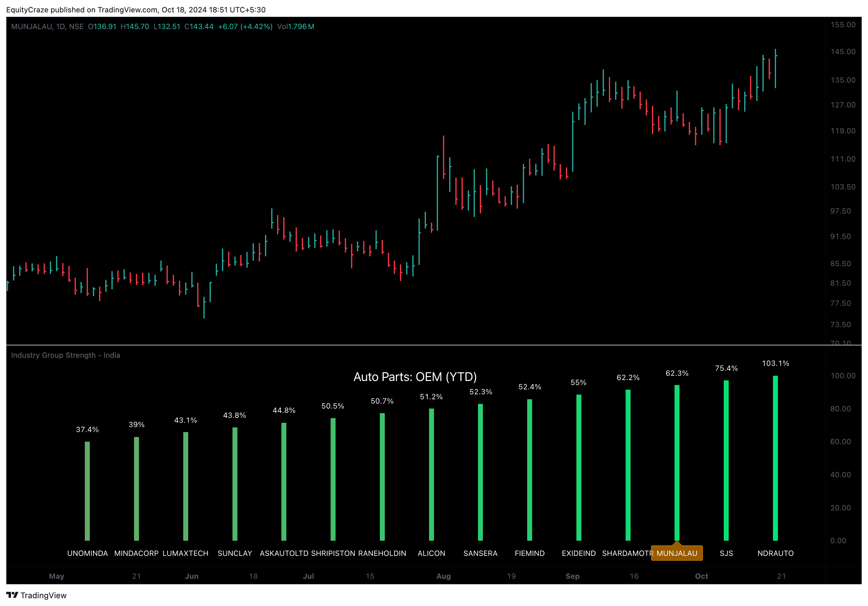Click the Oct label on time axis
Viewport: 868px width, 606px height.
coord(702,576)
